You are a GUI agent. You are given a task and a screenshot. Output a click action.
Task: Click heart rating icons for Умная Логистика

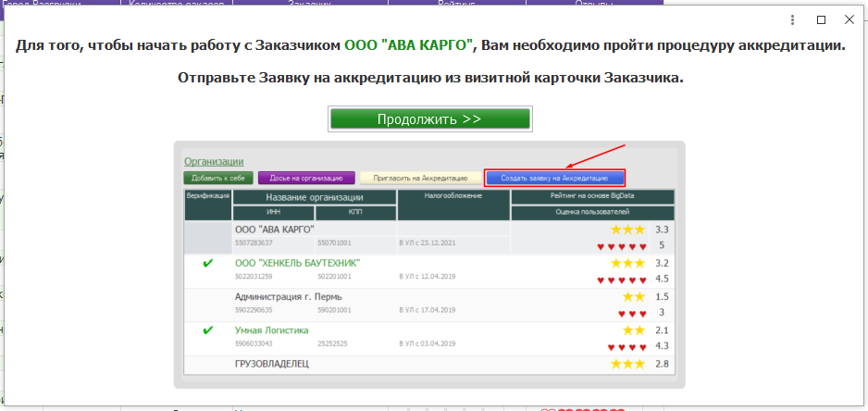[627, 348]
